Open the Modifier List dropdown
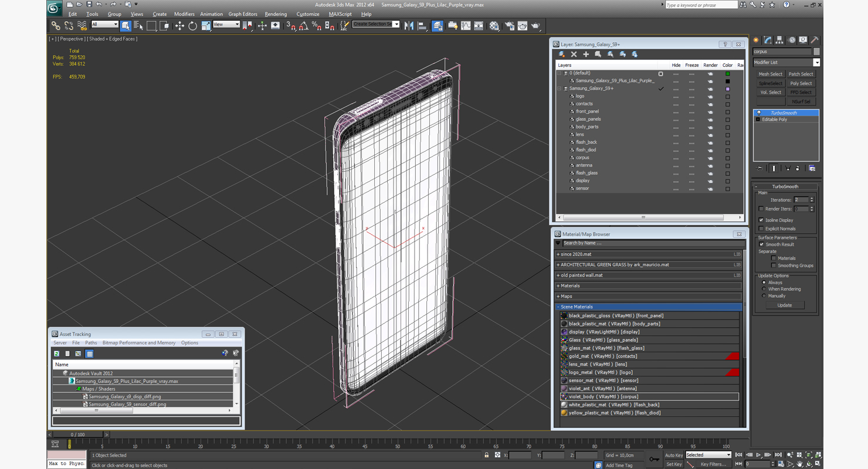The height and width of the screenshot is (469, 868). [786, 62]
